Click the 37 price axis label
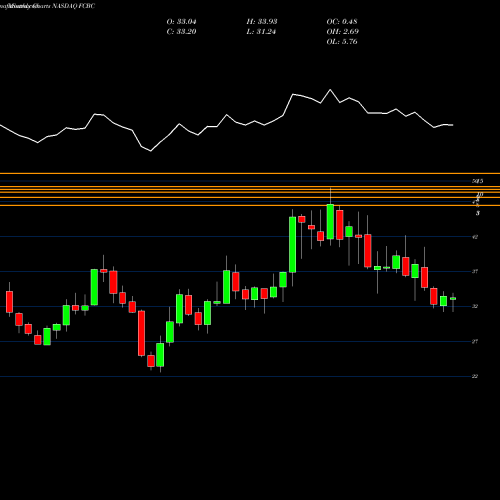500x500 pixels. tap(475, 271)
